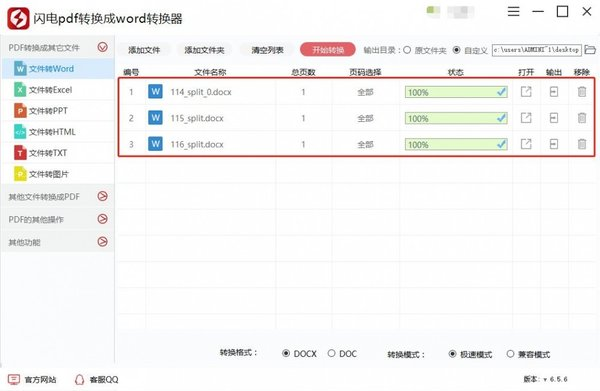Screen dimensions: 600x391
Task: Click progress bar of 116_split.docx
Action: 456,144
